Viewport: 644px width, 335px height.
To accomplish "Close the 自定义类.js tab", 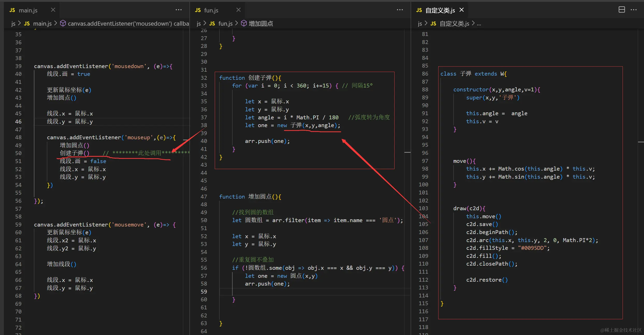I will (462, 10).
